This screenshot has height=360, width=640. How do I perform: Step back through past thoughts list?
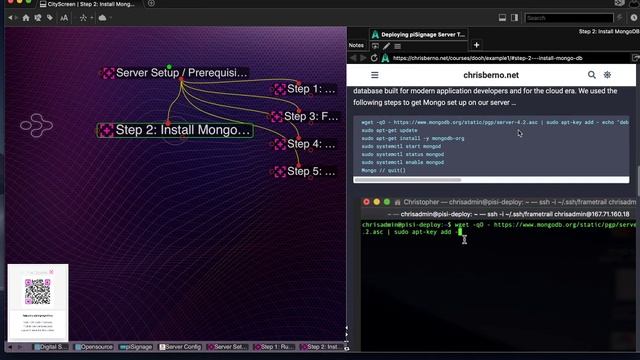click(x=10, y=347)
